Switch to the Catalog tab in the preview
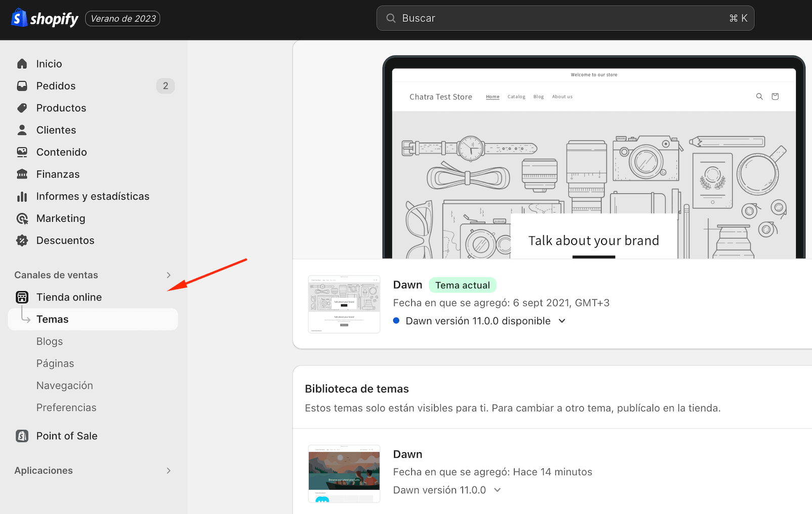Image resolution: width=812 pixels, height=514 pixels. pyautogui.click(x=516, y=96)
